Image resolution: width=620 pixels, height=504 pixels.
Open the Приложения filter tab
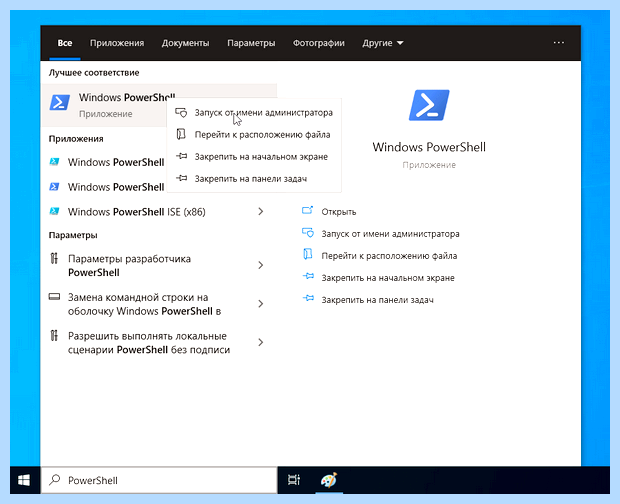tap(117, 43)
